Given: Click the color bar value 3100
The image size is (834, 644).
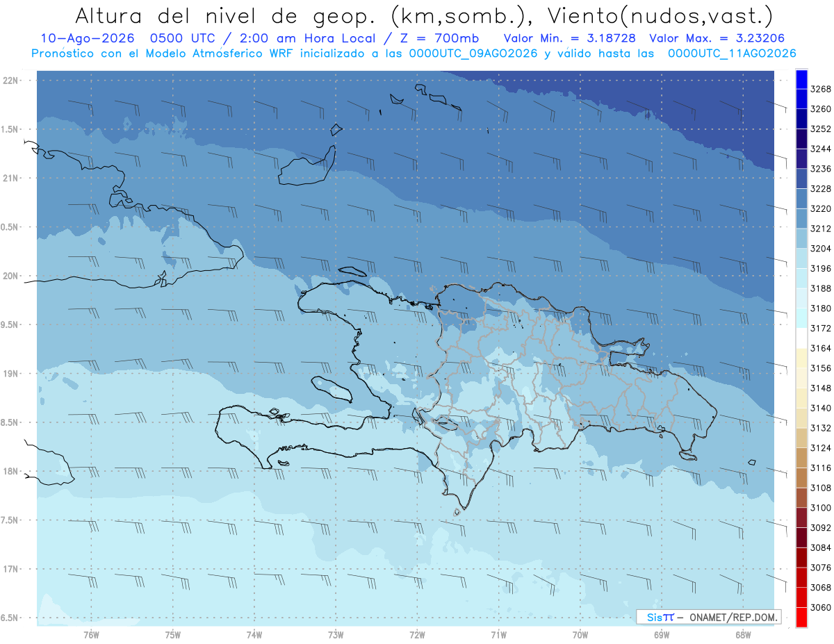Looking at the screenshot, I should 821,508.
